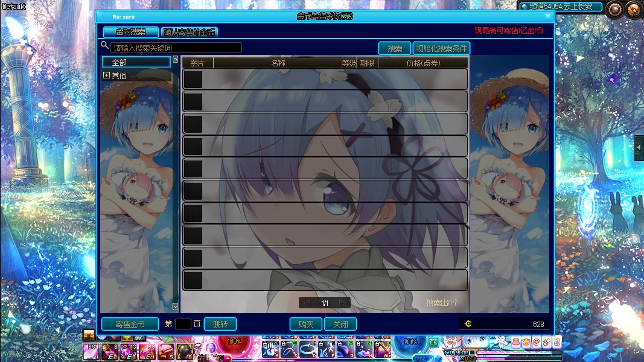Click the 等级 column header
The height and width of the screenshot is (362, 644).
(x=348, y=63)
